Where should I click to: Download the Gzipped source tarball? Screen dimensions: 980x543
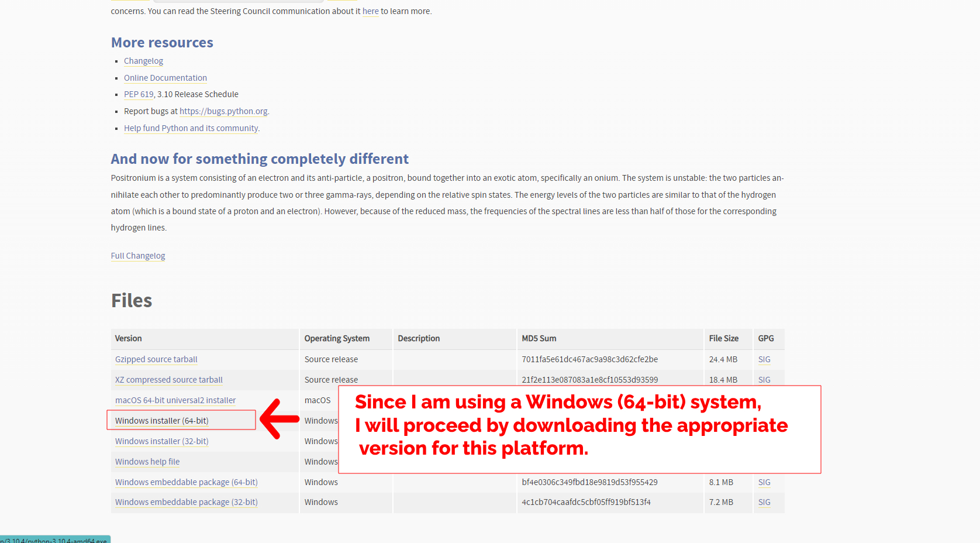coord(156,359)
